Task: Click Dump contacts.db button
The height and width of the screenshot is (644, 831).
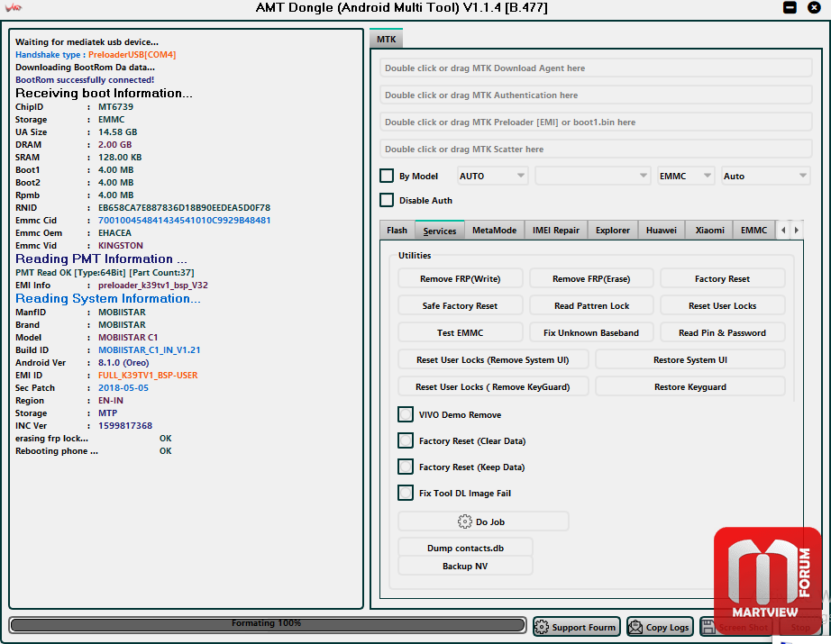Action: tap(465, 548)
